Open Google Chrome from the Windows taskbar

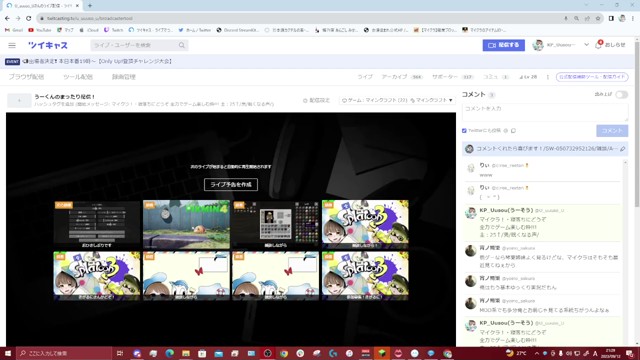click(x=284, y=353)
